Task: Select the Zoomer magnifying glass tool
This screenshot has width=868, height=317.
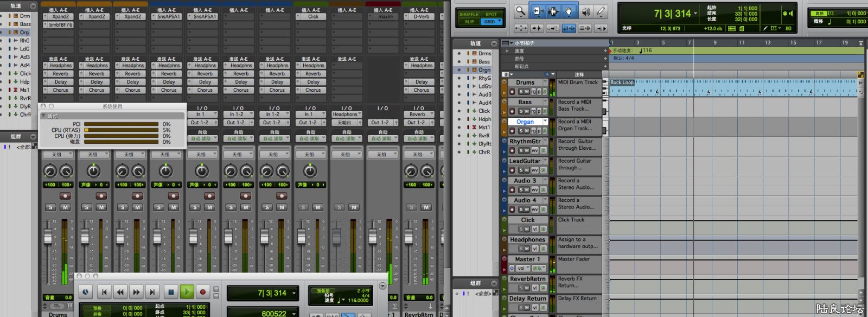Action: click(520, 11)
